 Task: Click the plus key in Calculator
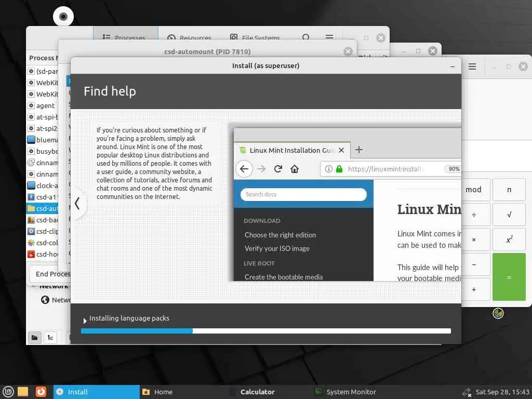475,289
